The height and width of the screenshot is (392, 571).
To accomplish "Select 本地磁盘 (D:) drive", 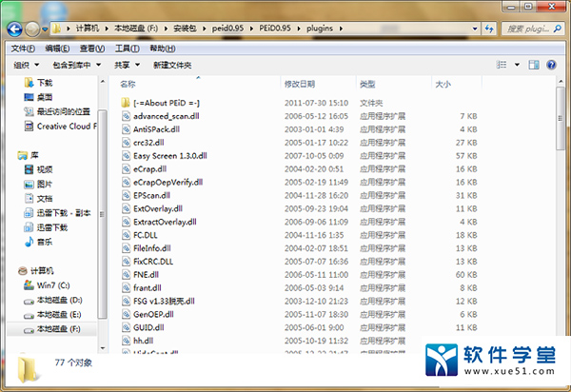I will coord(53,300).
